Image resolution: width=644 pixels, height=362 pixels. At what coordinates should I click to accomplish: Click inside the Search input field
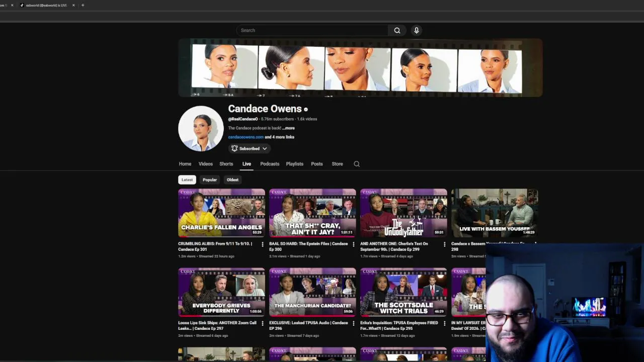pos(312,30)
